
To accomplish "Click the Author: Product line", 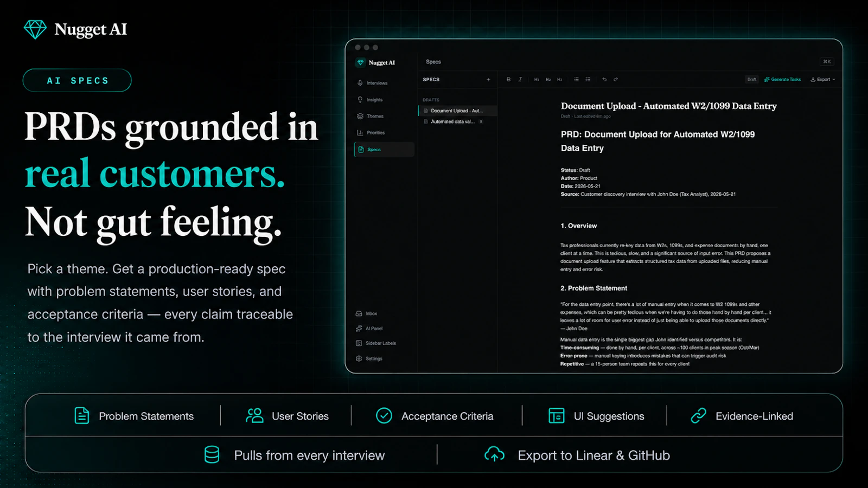I will pyautogui.click(x=579, y=178).
